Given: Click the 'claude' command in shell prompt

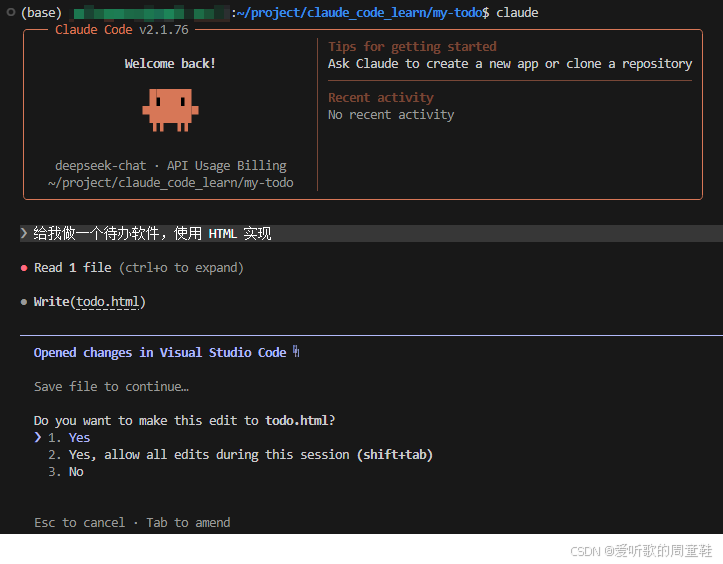Looking at the screenshot, I should click(x=517, y=12).
